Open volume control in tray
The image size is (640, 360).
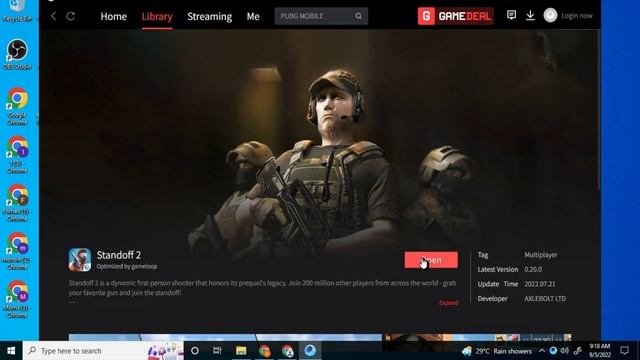(x=565, y=351)
